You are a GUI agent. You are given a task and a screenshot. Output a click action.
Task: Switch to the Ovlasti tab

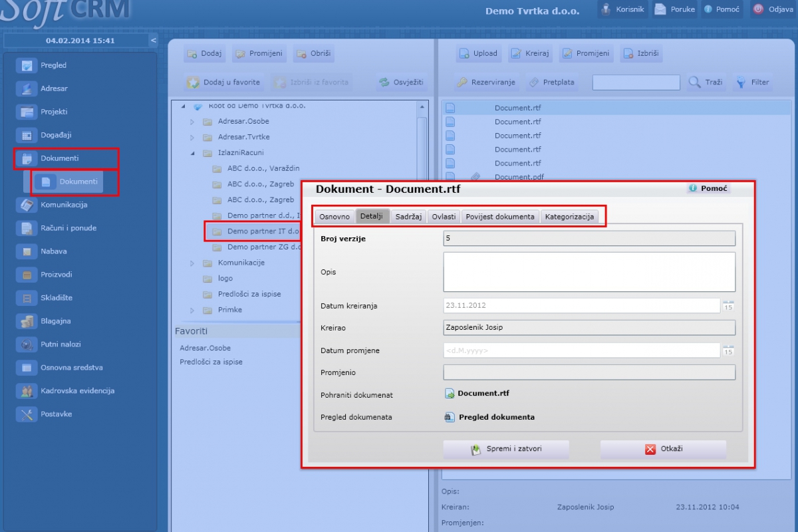click(x=444, y=217)
